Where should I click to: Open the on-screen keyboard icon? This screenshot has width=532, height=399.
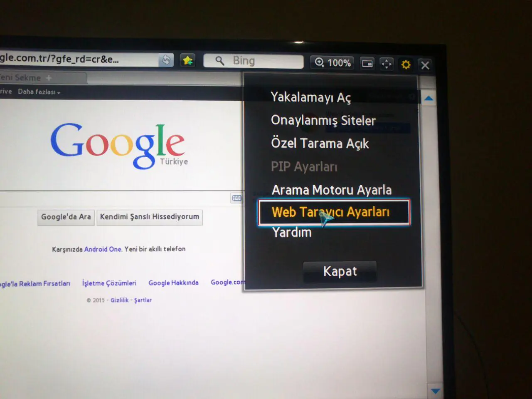coord(236,198)
